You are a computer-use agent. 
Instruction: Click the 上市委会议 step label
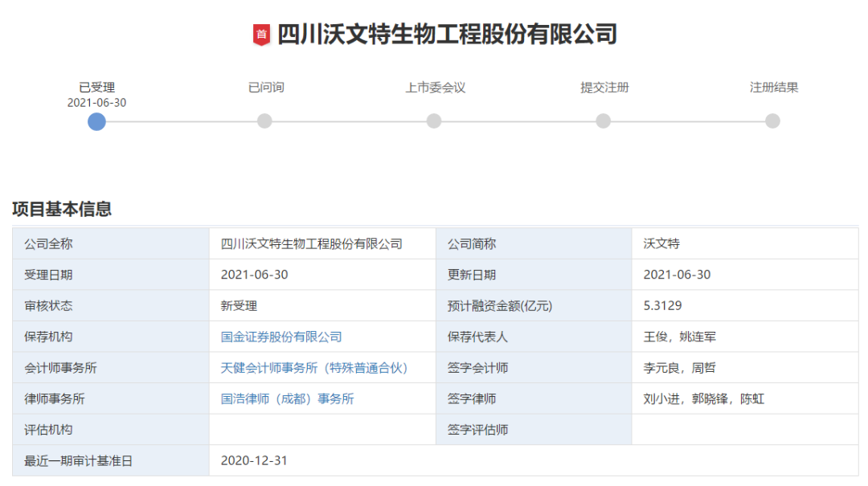435,88
